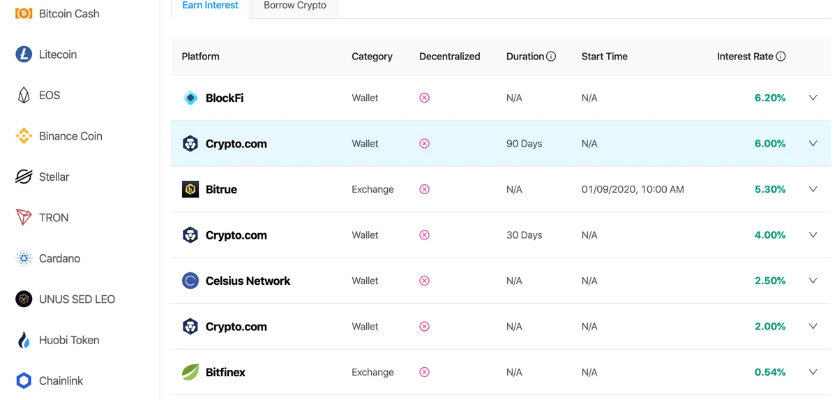Click the Celsius Network platform name
Viewport: 837px width, 400px height.
coord(248,280)
